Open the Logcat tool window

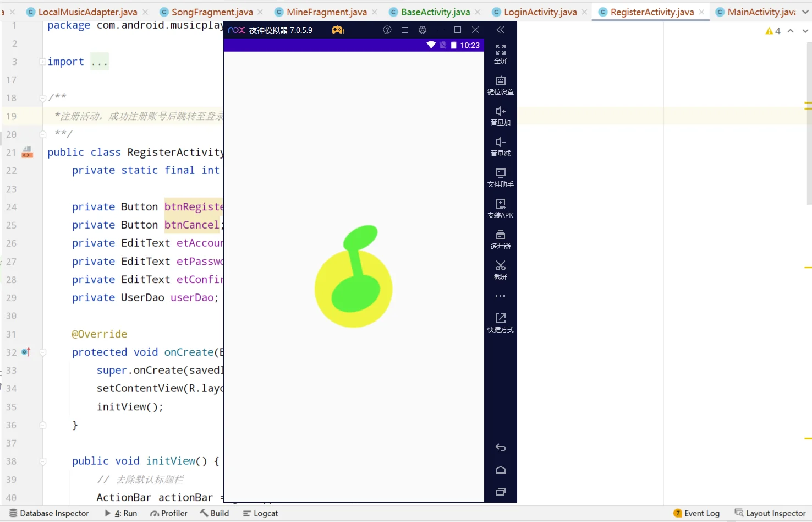pyautogui.click(x=261, y=513)
